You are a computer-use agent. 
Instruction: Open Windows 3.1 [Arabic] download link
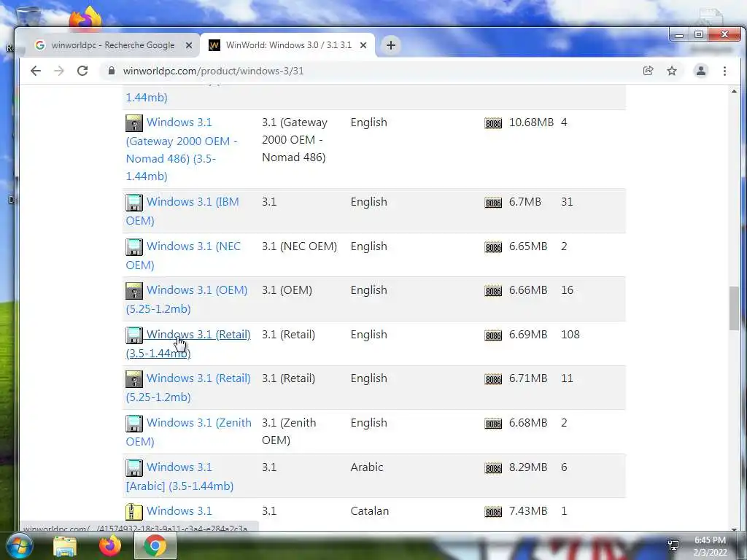click(179, 476)
